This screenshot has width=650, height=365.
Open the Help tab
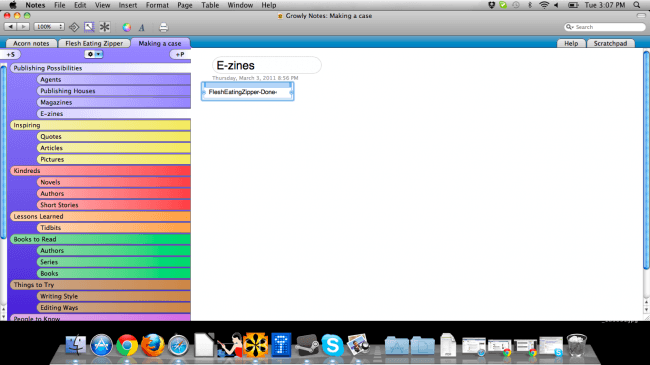coord(571,43)
